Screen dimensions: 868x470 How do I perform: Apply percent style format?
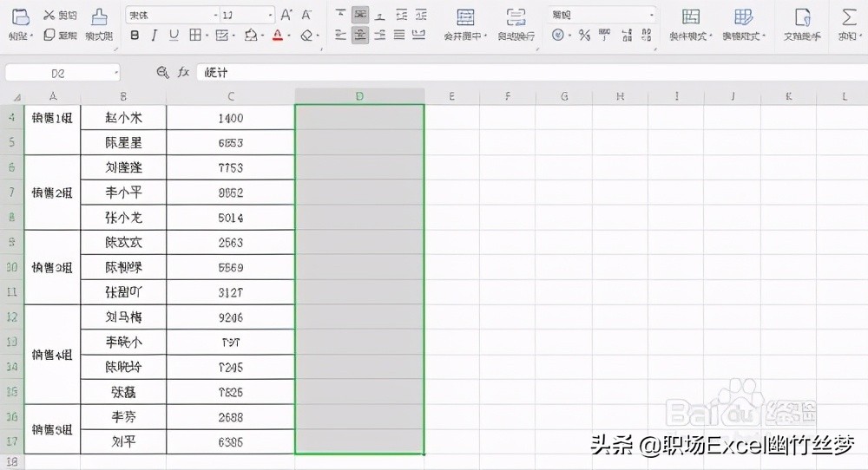584,36
